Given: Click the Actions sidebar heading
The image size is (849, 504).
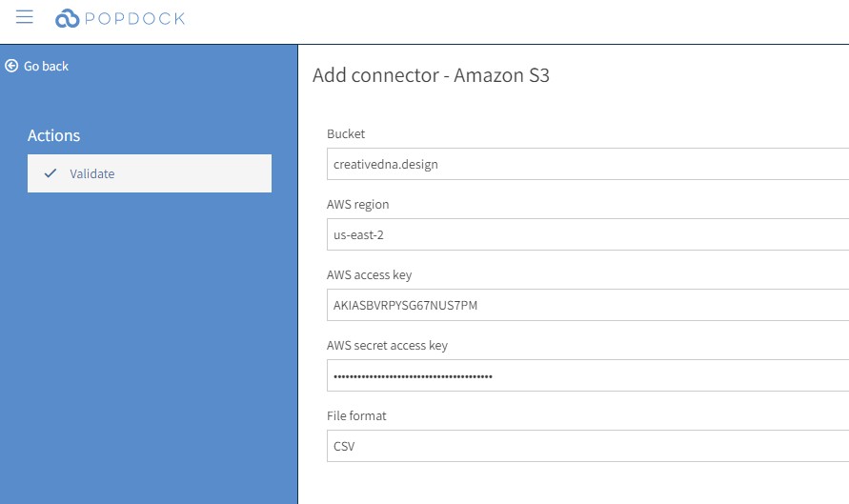Looking at the screenshot, I should click(53, 135).
